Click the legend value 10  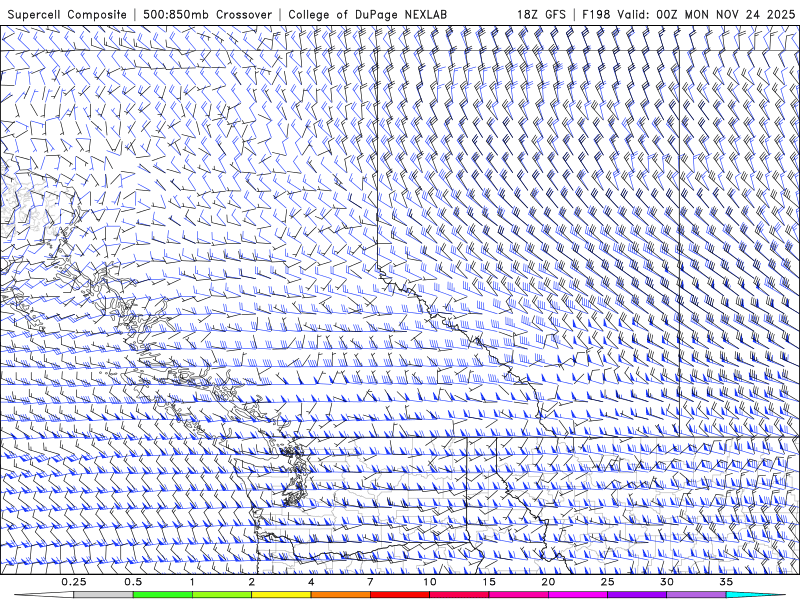coord(430,582)
